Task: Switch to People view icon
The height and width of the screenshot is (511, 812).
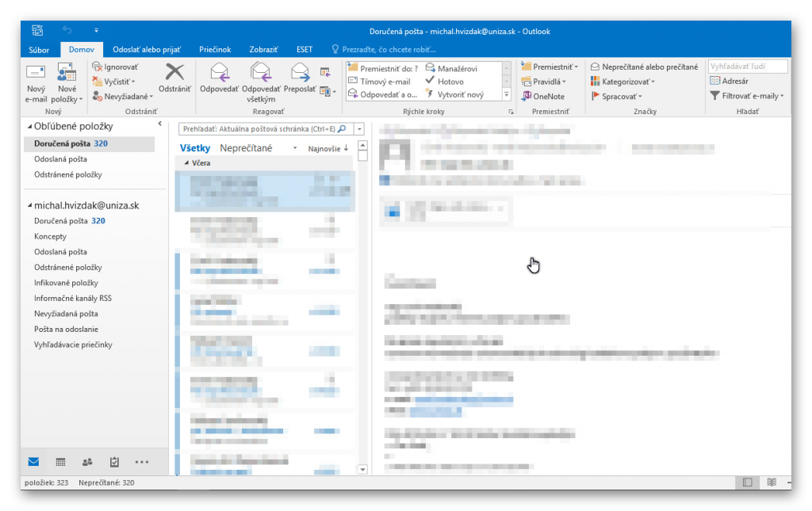Action: click(x=87, y=462)
